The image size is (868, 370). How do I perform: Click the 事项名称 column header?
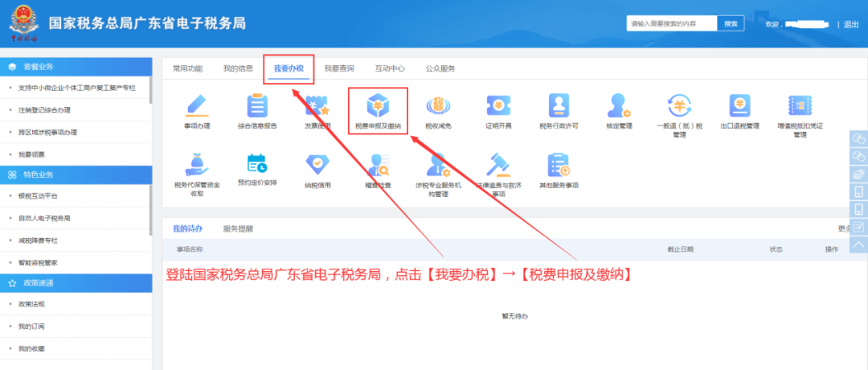[190, 249]
